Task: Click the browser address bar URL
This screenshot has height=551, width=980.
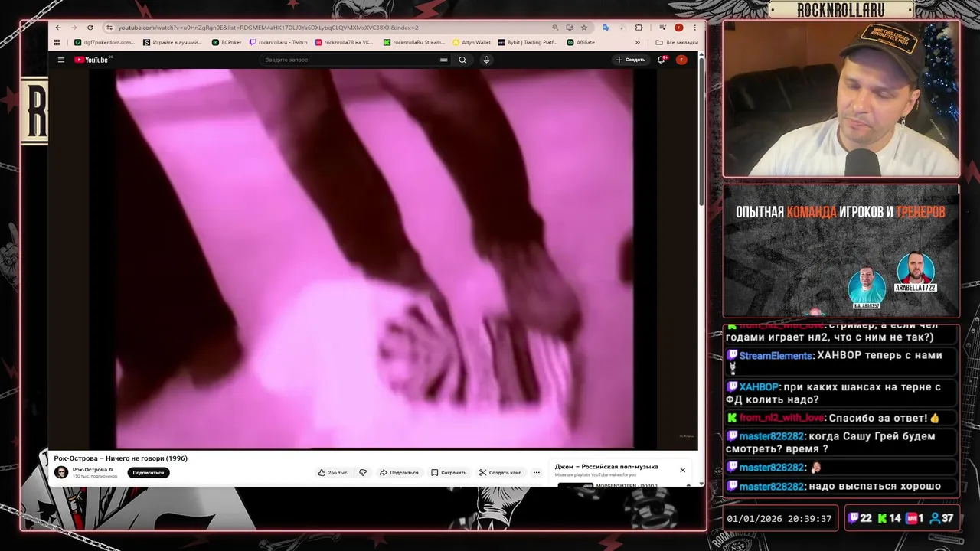Action: click(268, 28)
